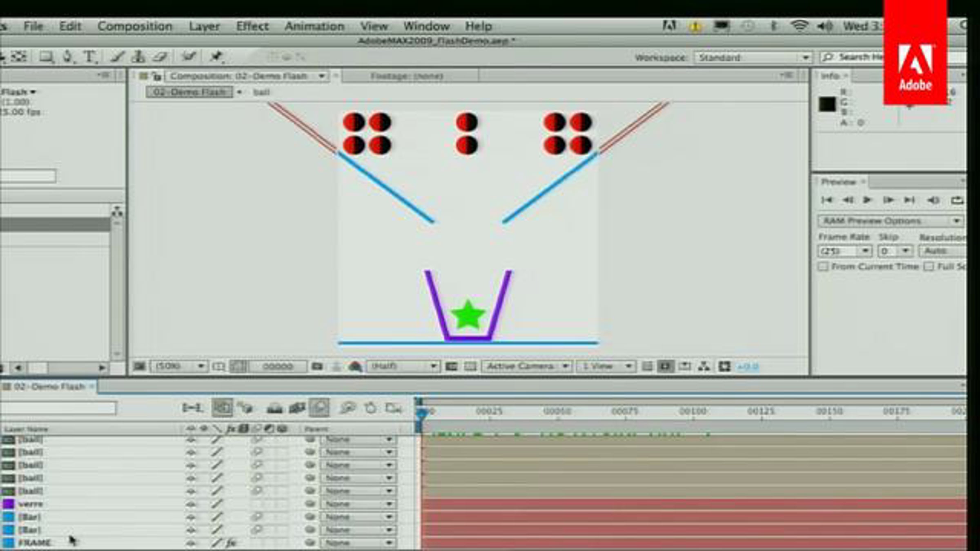Select the Brush tool
The width and height of the screenshot is (980, 551).
tap(117, 57)
